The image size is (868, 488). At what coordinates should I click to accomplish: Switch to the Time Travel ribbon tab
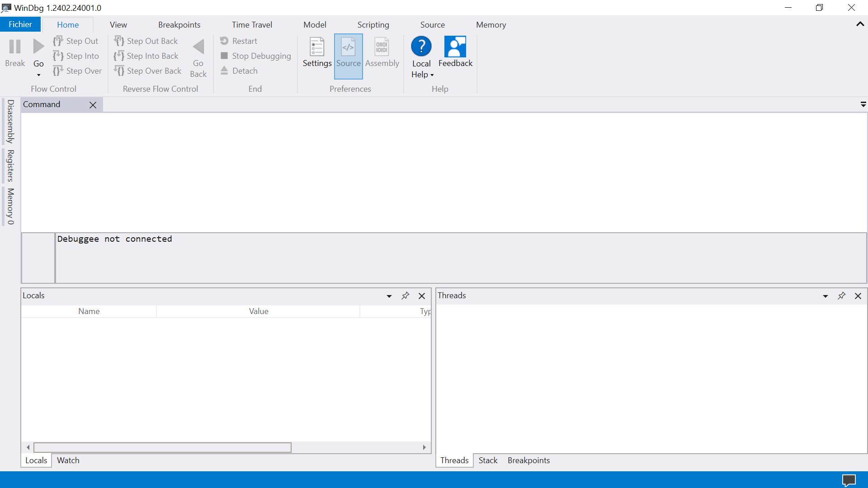(252, 25)
